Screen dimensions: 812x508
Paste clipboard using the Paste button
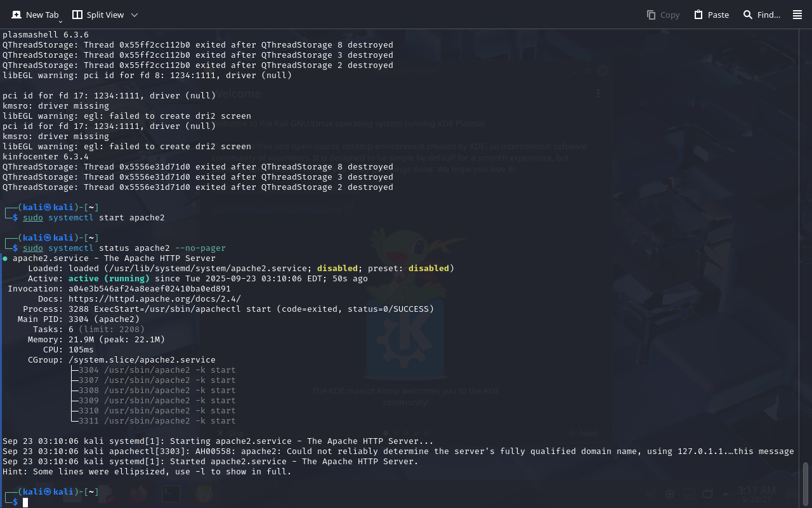[711, 15]
